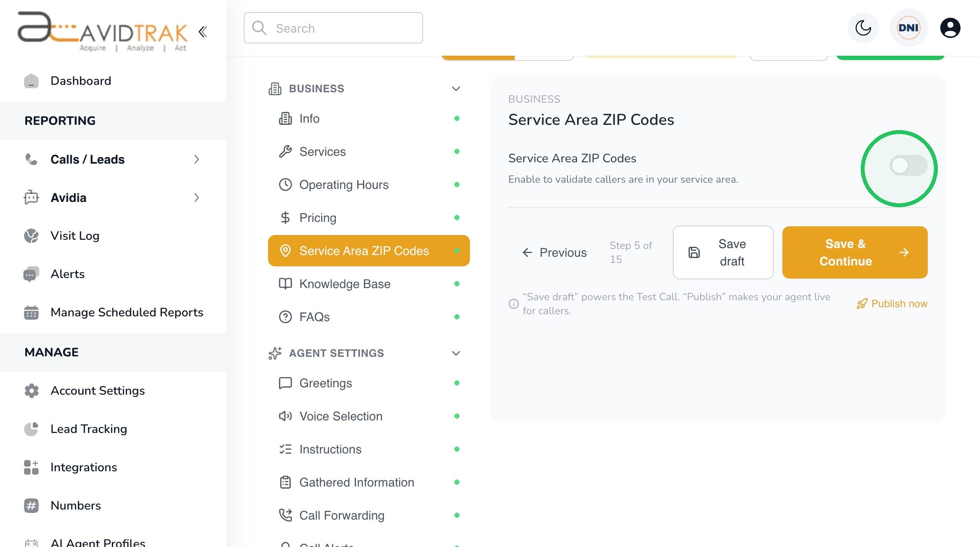
Task: Click Operating Hours clock icon
Action: pyautogui.click(x=285, y=185)
